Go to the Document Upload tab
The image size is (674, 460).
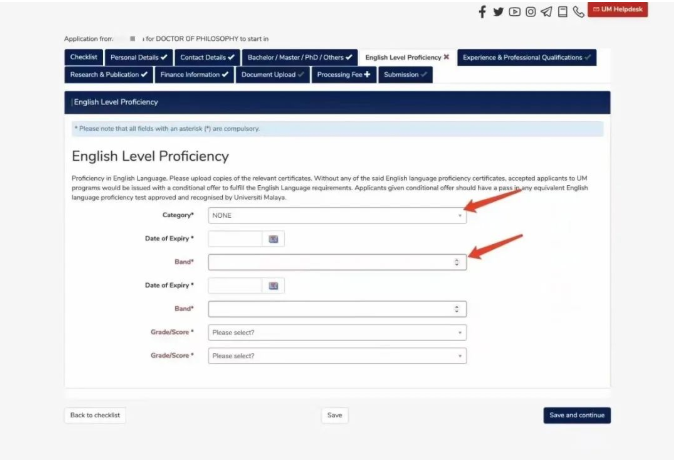click(x=273, y=75)
